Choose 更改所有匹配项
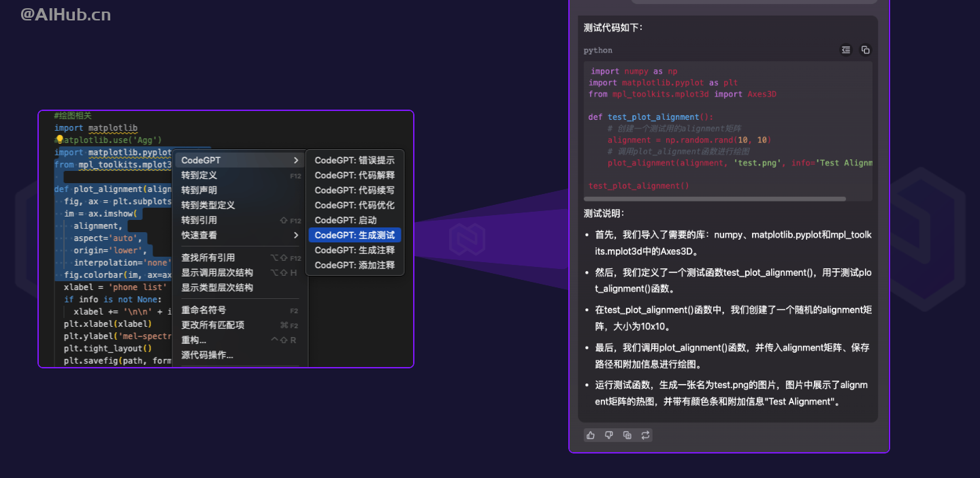 tap(240, 325)
